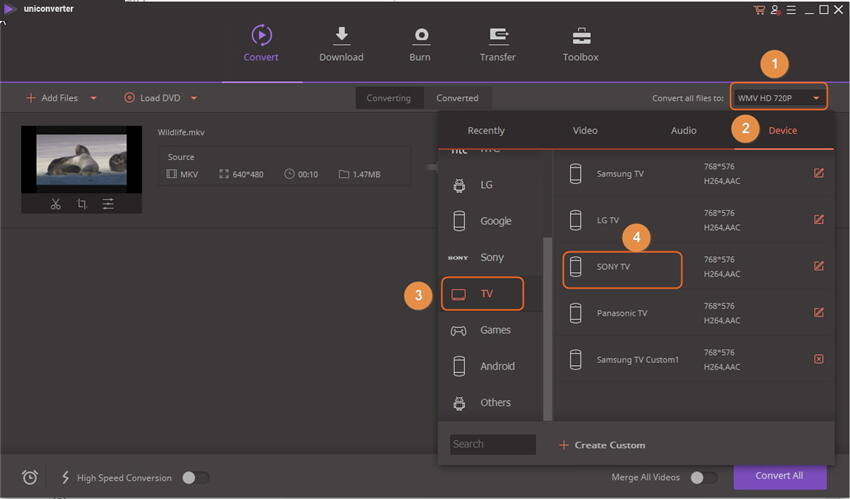Edit the Samsung TV preset

pyautogui.click(x=819, y=173)
